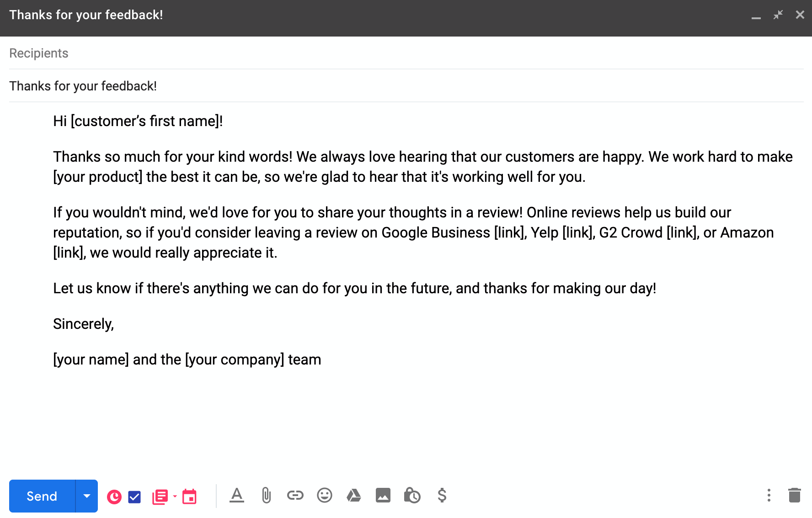Insert a photo into the message
The width and height of the screenshot is (812, 518).
(383, 496)
